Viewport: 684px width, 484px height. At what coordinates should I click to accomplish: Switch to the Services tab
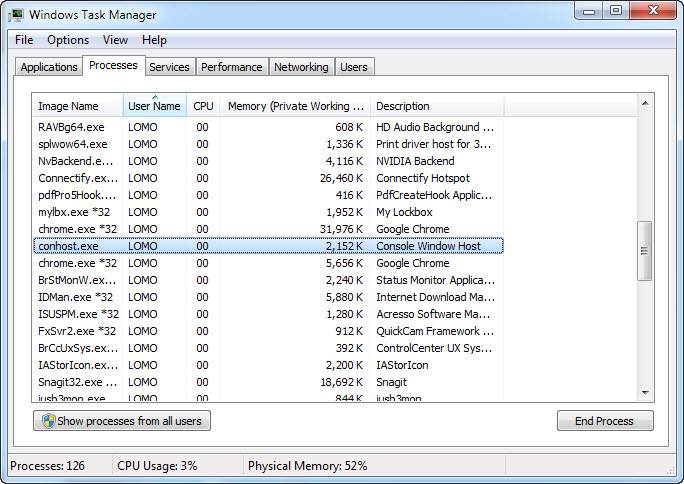(169, 67)
